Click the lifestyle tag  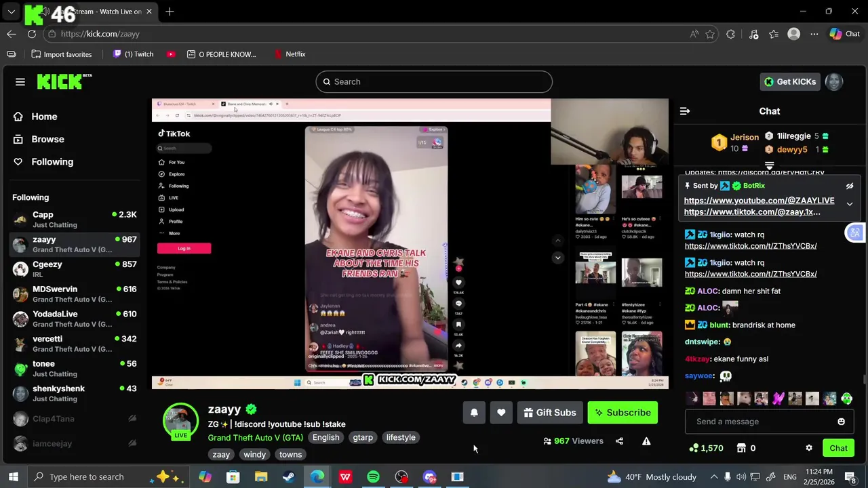(x=401, y=437)
